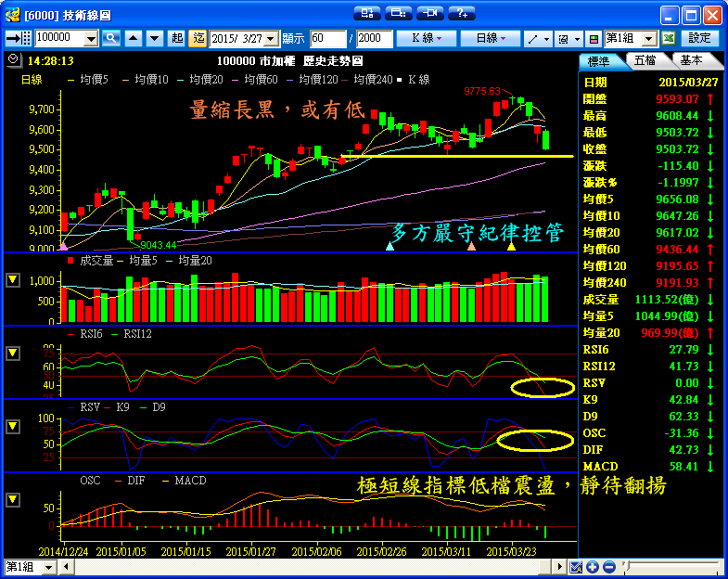Switch to the 基本 tab

point(691,60)
